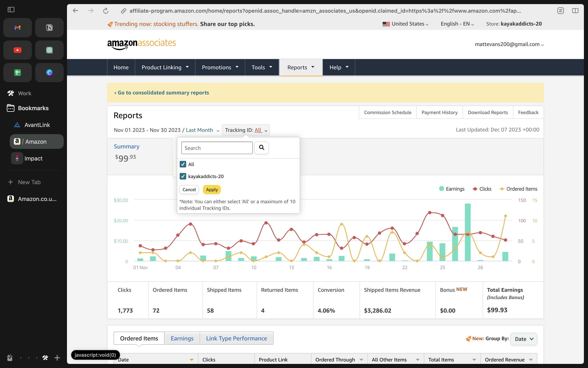Click the amazon associates logo

click(x=142, y=44)
